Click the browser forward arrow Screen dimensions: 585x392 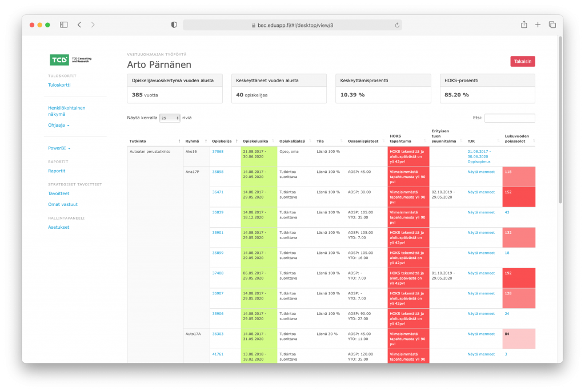93,25
